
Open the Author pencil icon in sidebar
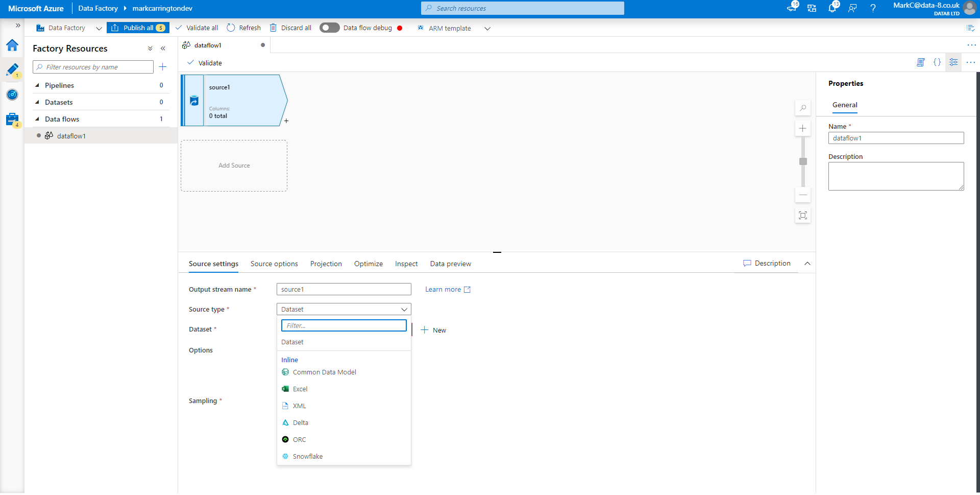click(12, 69)
